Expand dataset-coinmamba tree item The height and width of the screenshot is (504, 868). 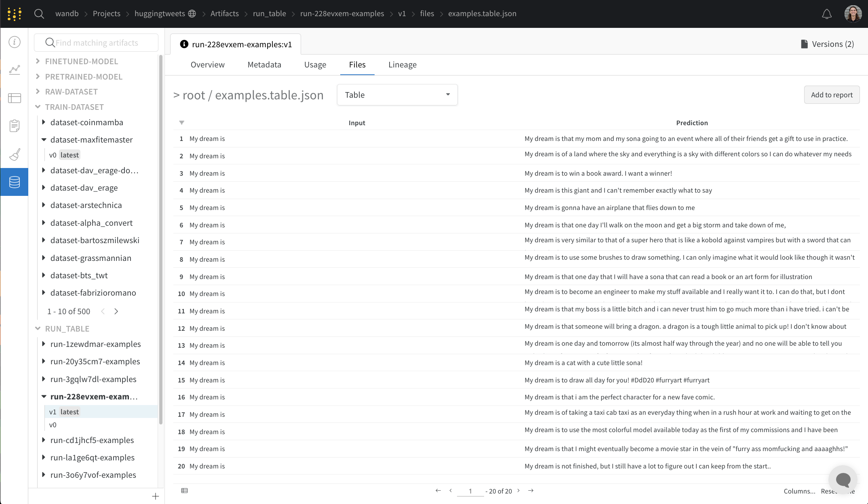(44, 122)
